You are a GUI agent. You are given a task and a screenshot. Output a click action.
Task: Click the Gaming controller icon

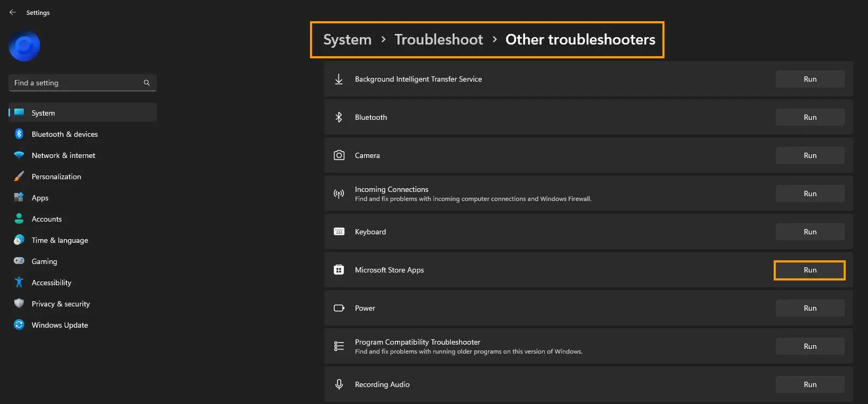click(x=19, y=261)
